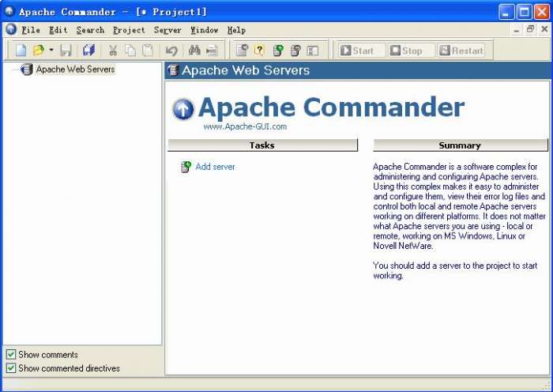553x392 pixels.
Task: Open the File menu
Action: click(x=31, y=30)
